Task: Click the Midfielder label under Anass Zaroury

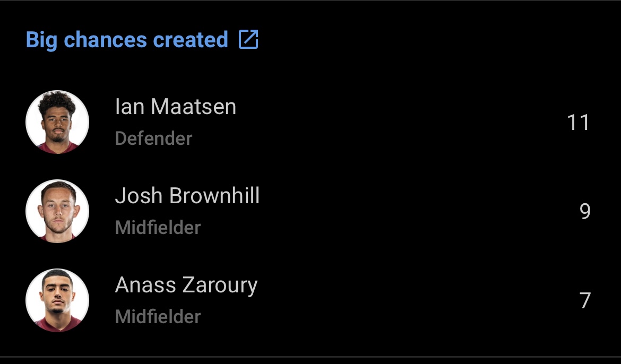Action: tap(158, 317)
